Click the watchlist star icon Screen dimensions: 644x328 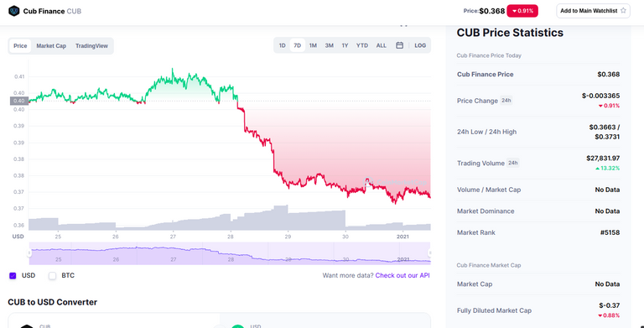623,11
